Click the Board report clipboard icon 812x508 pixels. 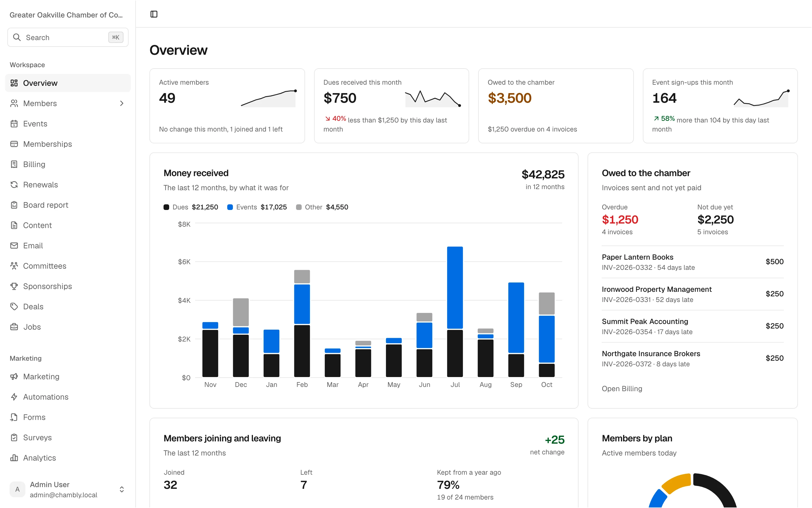coord(14,205)
